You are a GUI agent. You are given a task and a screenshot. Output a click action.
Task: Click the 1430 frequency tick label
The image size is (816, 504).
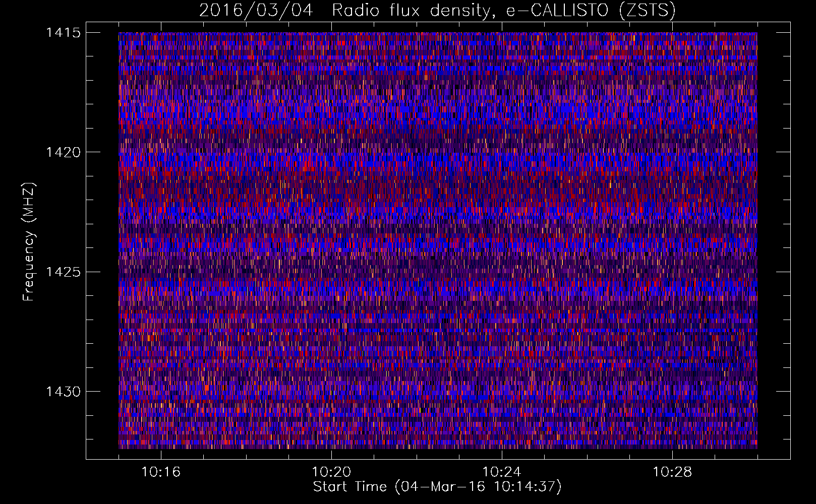click(63, 392)
